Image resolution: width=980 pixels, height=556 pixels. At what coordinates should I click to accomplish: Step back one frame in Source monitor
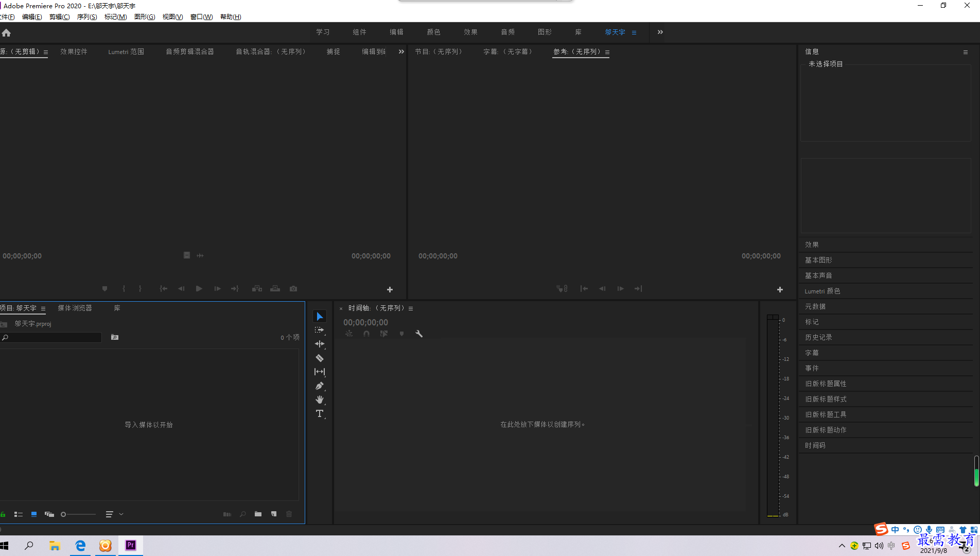point(181,289)
